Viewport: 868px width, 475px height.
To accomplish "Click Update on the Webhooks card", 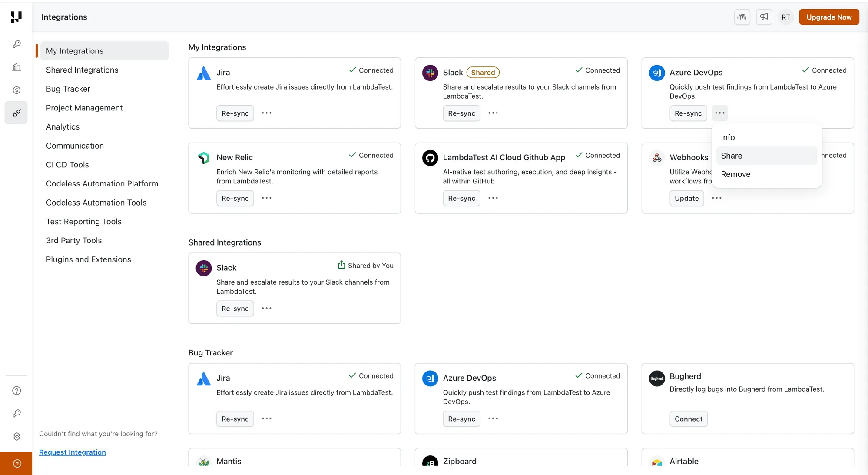I will (x=687, y=199).
